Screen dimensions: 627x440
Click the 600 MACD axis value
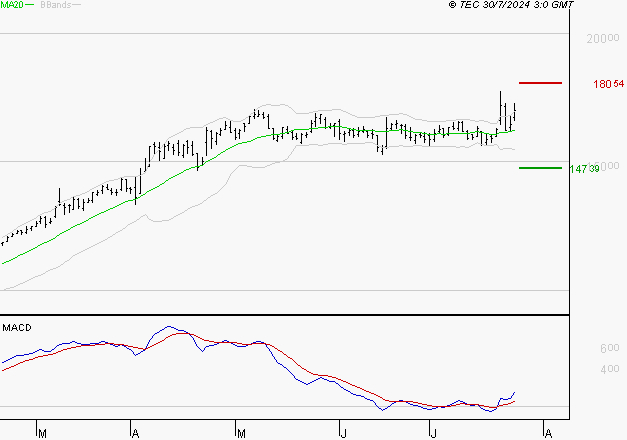tap(609, 348)
